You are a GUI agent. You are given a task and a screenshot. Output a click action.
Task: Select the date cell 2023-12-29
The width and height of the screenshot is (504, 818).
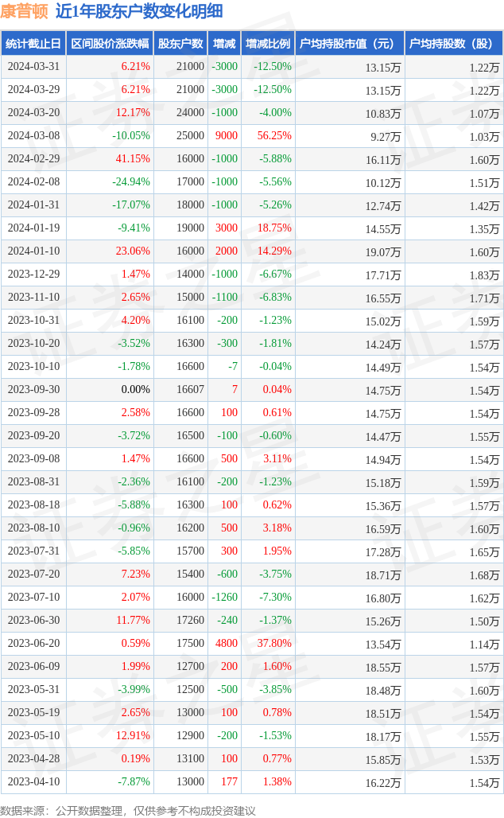point(34,274)
